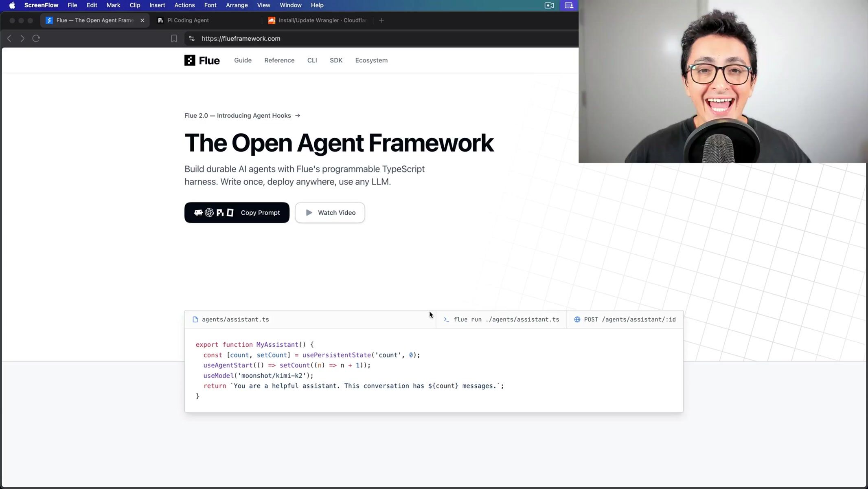
Task: Switch to the Flue Open Agent Framework tab
Action: (x=95, y=20)
